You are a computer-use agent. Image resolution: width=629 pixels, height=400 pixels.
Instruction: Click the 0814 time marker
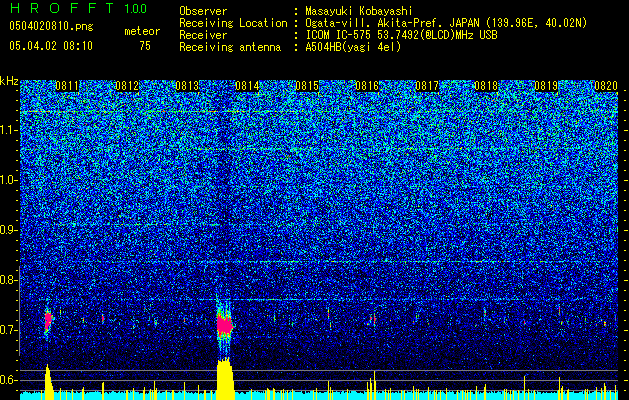[247, 86]
